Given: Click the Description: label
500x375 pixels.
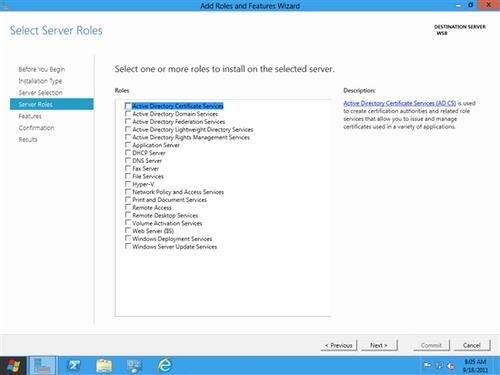Looking at the screenshot, I should click(x=359, y=90).
